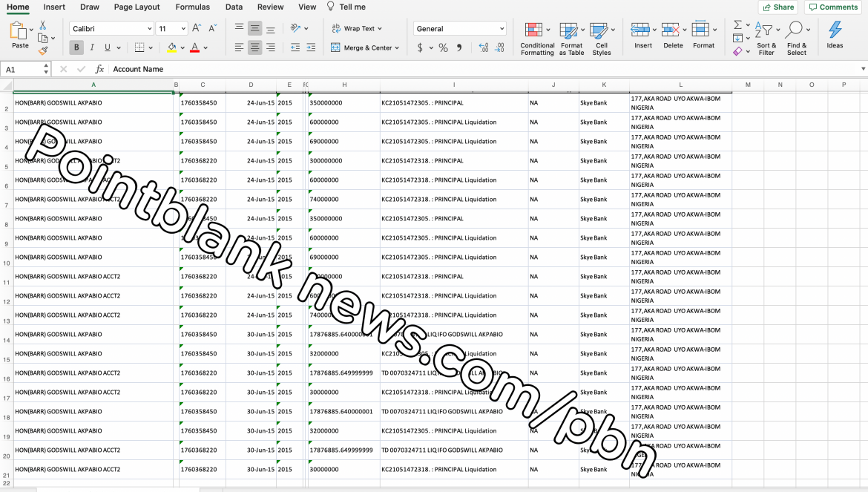868x492 pixels.
Task: Expand the borders dropdown arrow
Action: tap(151, 48)
